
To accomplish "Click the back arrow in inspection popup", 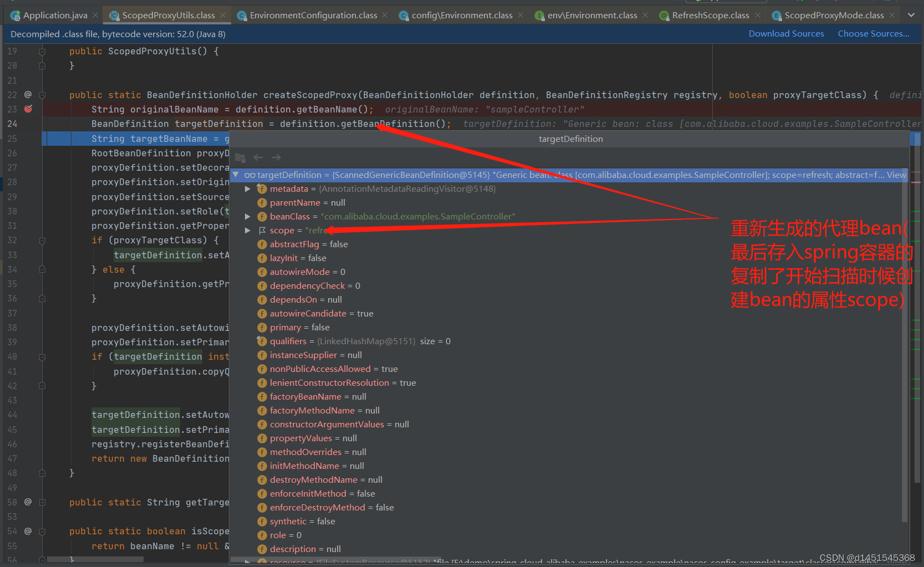I will (258, 157).
